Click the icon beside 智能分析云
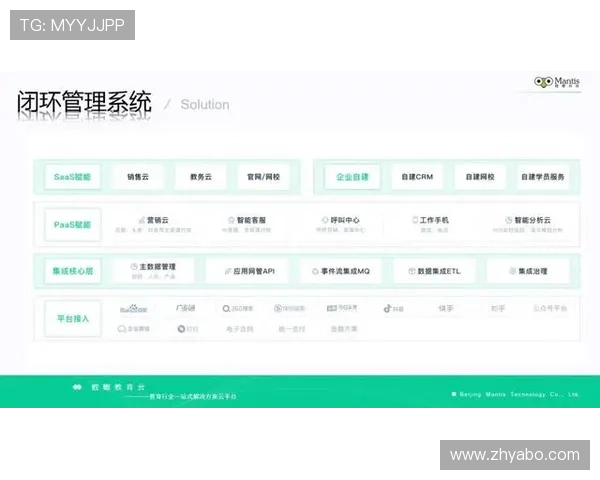 pyautogui.click(x=509, y=220)
